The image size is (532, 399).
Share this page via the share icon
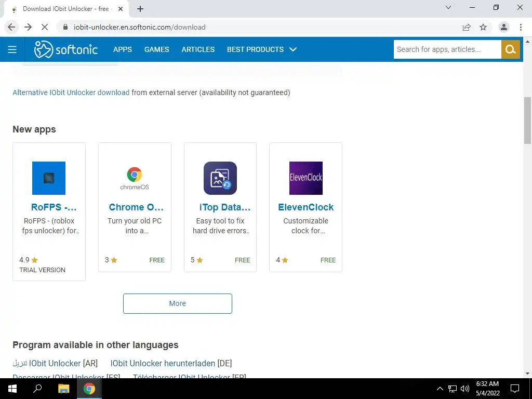point(467,27)
